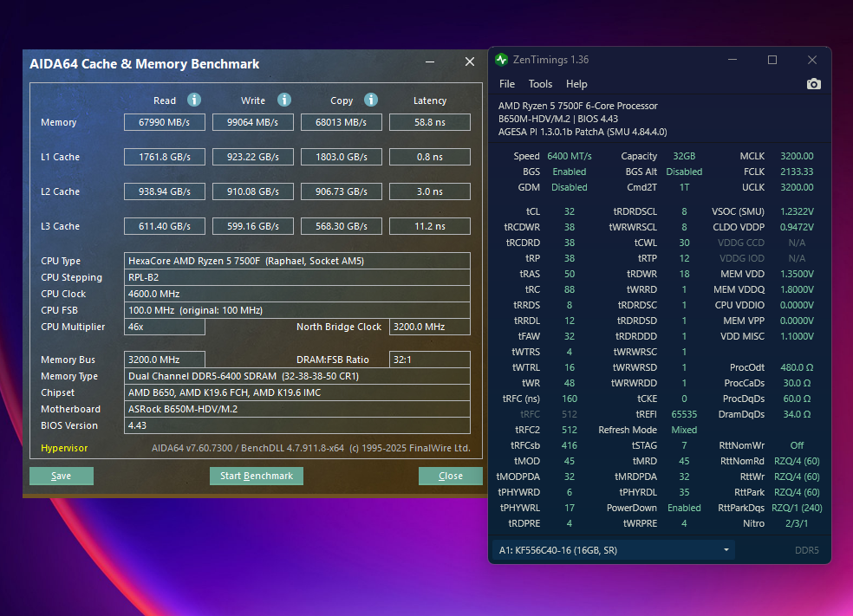
Task: Minimize the AIDA64 benchmark window
Action: click(430, 62)
